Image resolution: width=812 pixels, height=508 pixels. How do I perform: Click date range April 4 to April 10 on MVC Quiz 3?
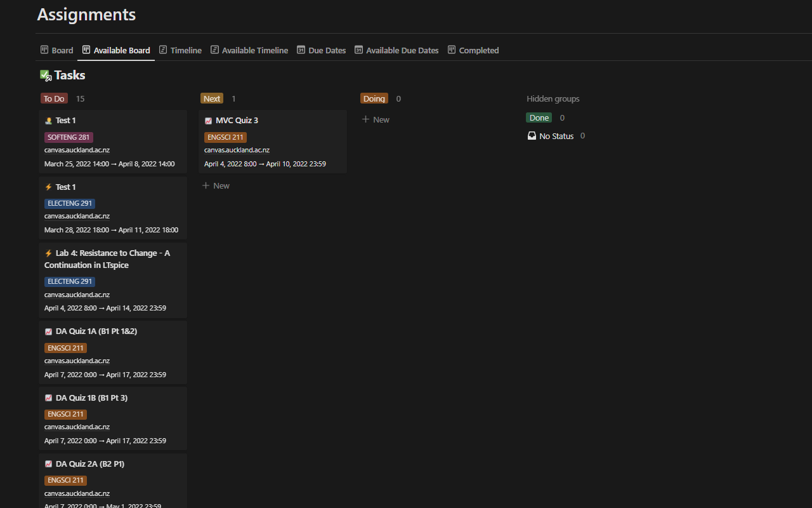click(265, 164)
